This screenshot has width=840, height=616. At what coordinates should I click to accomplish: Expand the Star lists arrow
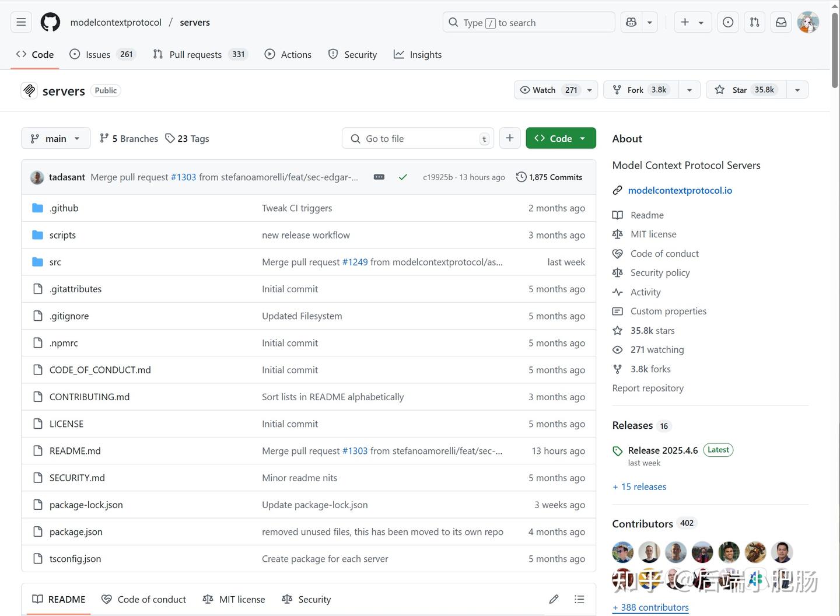pyautogui.click(x=797, y=90)
